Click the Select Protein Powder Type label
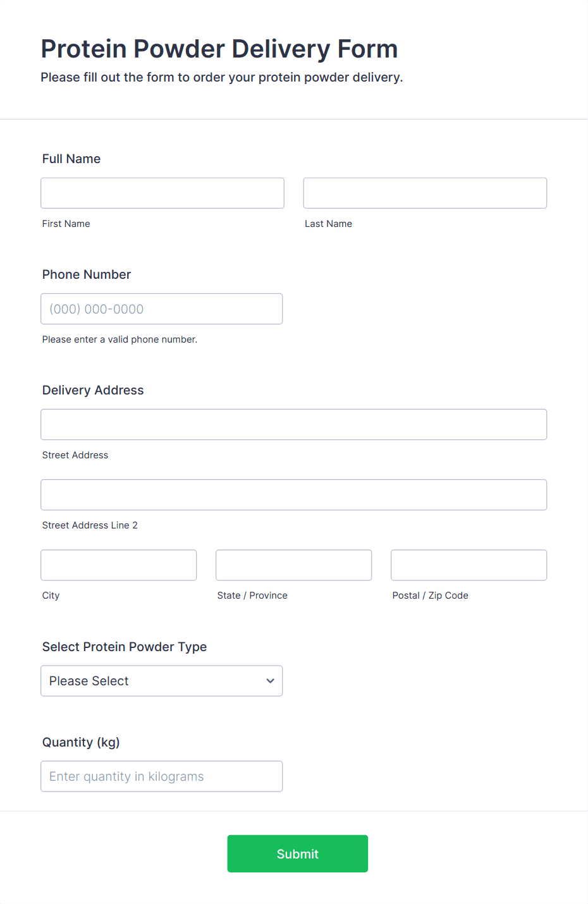This screenshot has height=904, width=588. [125, 647]
